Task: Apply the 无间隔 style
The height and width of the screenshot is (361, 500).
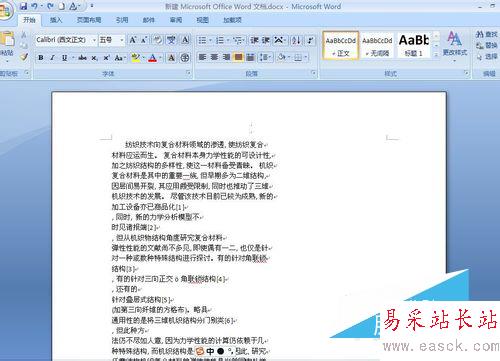Action: point(377,45)
